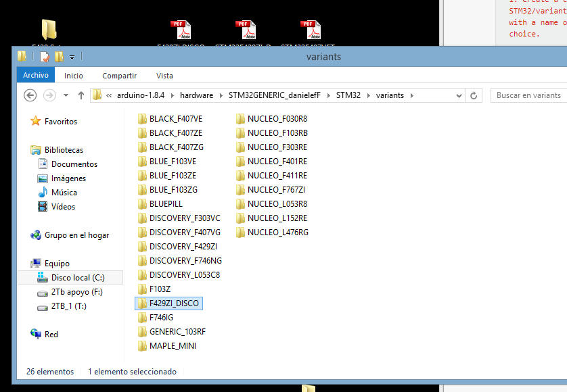Click arduino-1.8.4 in the breadcrumb path

pos(141,95)
